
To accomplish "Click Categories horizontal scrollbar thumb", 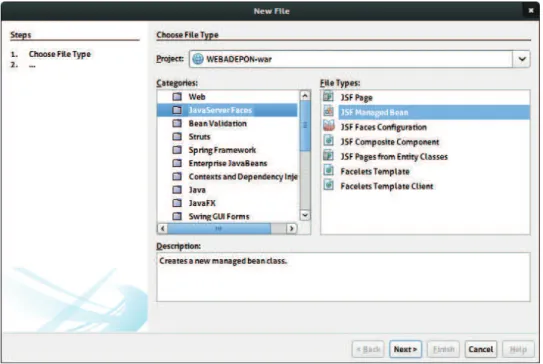I will [x=219, y=228].
